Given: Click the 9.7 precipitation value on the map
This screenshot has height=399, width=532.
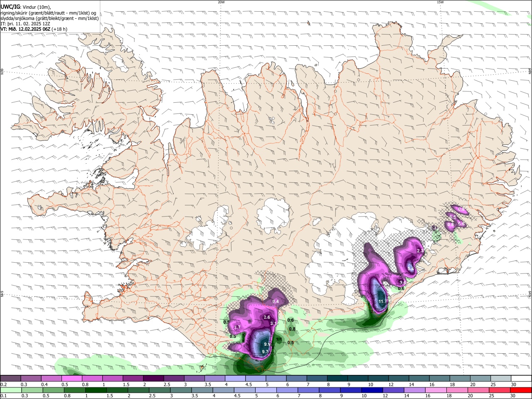Looking at the screenshot, I should pyautogui.click(x=265, y=352).
